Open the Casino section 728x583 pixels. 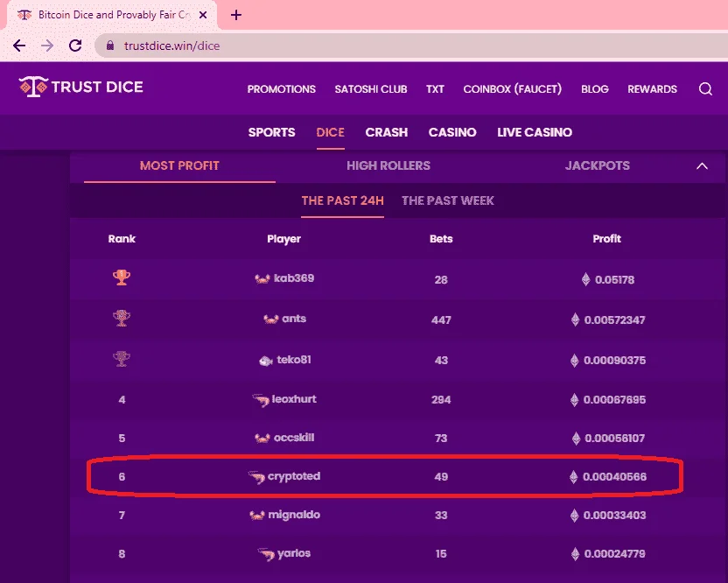click(x=452, y=132)
